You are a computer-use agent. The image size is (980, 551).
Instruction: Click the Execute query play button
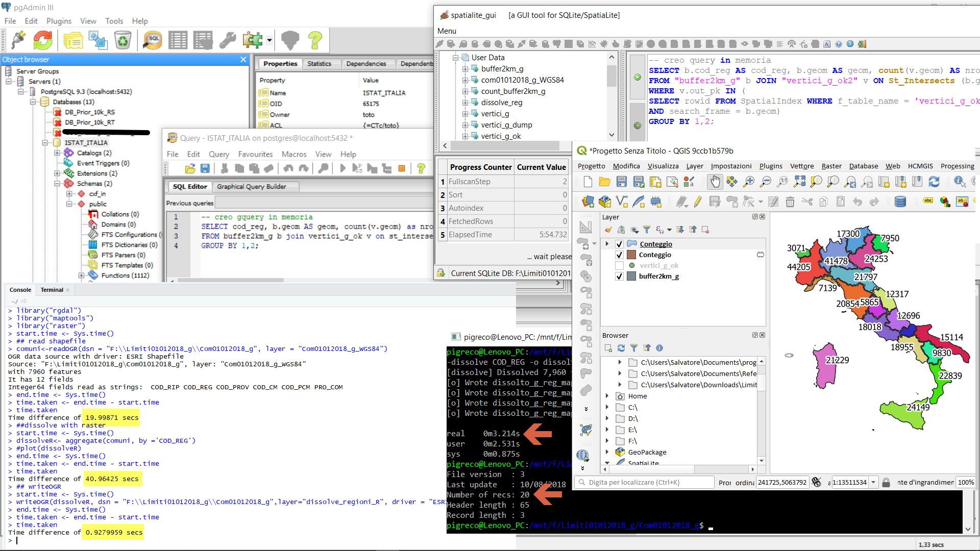point(342,168)
